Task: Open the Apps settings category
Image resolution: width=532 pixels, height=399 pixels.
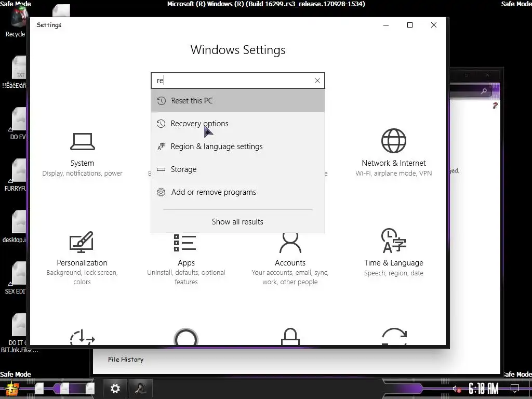Action: [x=186, y=259]
